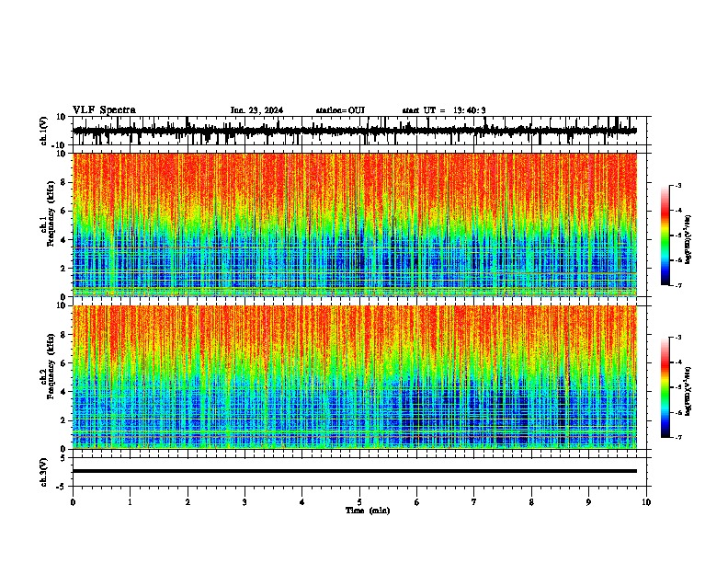The width and height of the screenshot is (728, 563).
Task: Click the time axis tick label "8"
Action: [531, 502]
